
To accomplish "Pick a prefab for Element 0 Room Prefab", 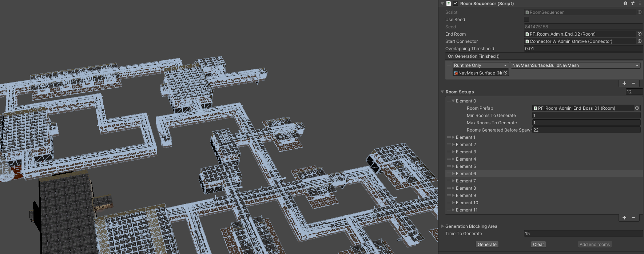I will coord(637,108).
